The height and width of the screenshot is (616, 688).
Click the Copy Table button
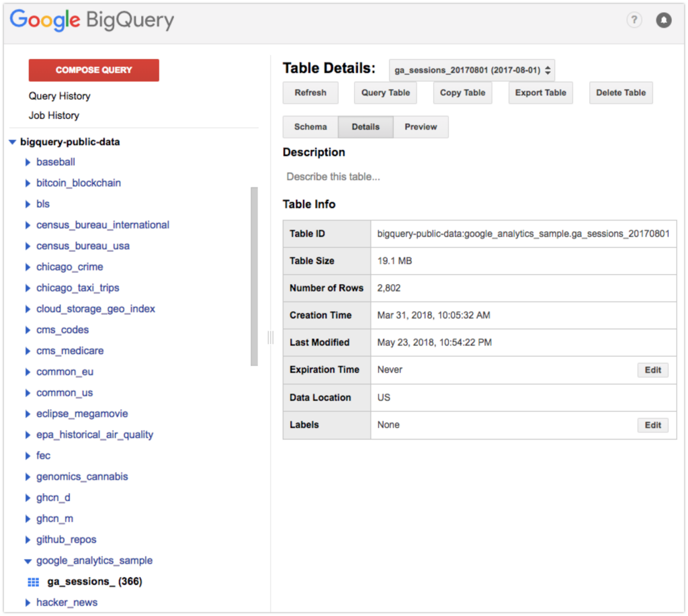click(x=462, y=93)
